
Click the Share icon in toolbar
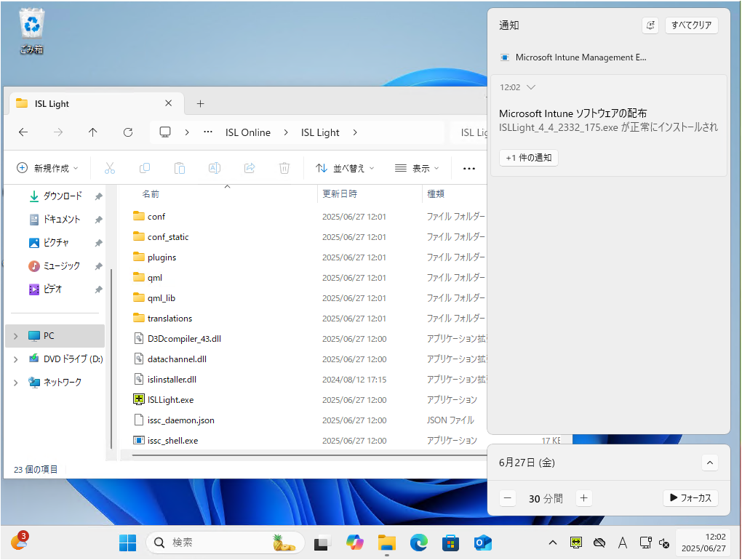point(250,168)
